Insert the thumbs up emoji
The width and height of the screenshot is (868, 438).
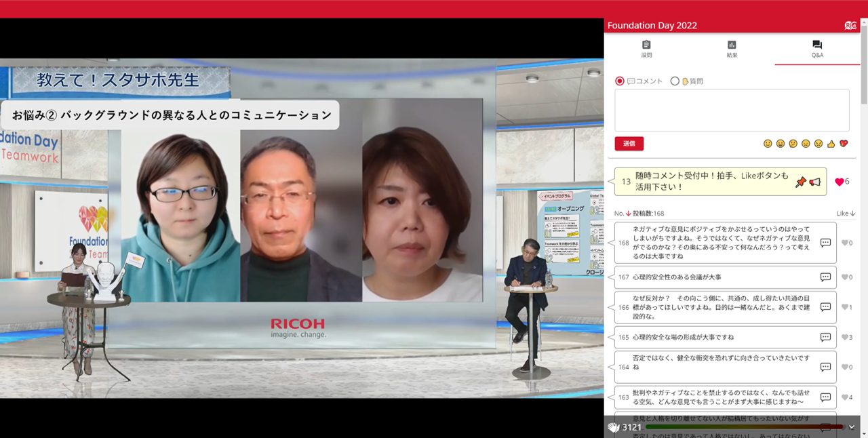[831, 144]
